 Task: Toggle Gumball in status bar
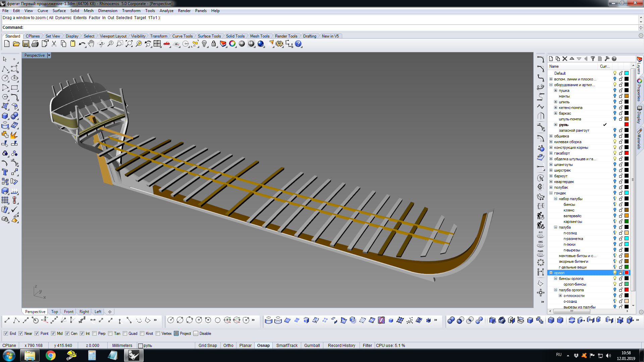(312, 346)
